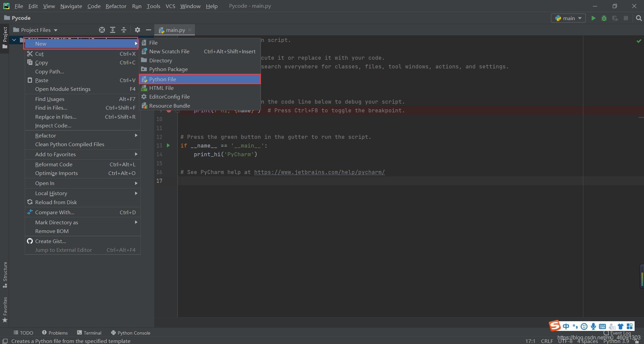Choose Python Package from New submenu
The width and height of the screenshot is (644, 344).
pos(200,69)
